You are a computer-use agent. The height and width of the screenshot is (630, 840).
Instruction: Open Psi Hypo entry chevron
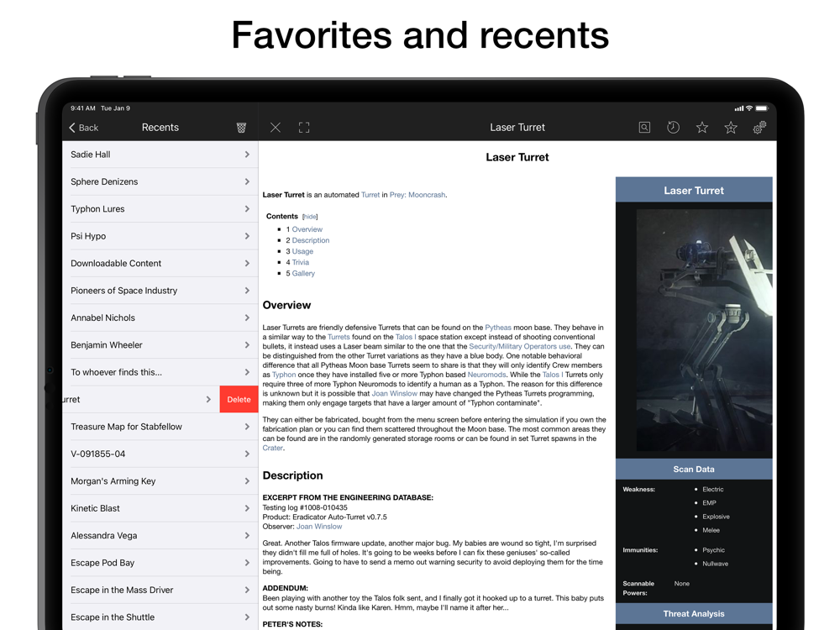247,236
